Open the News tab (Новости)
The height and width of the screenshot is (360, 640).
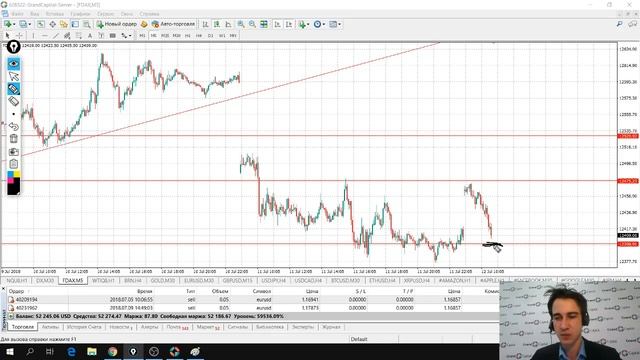coord(120,327)
